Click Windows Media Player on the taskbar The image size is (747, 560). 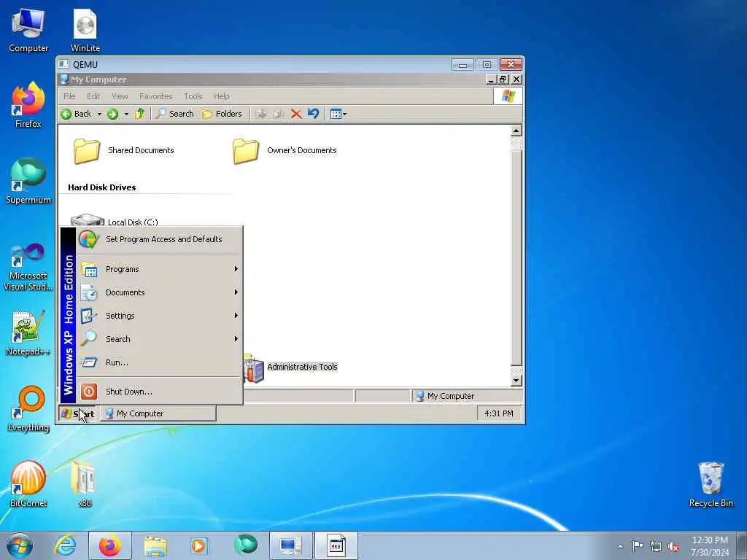pos(198,545)
